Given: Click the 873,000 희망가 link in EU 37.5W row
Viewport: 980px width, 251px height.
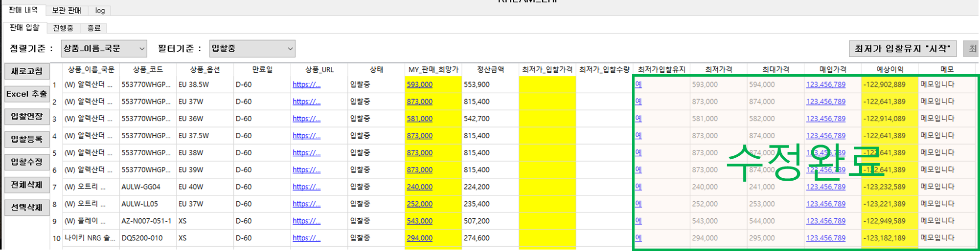Looking at the screenshot, I should point(420,136).
